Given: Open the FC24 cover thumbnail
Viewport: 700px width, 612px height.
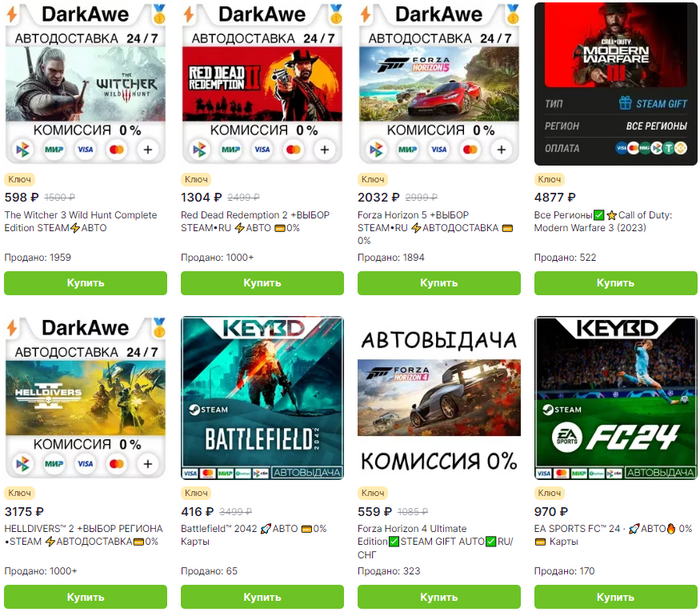Looking at the screenshot, I should pyautogui.click(x=616, y=398).
